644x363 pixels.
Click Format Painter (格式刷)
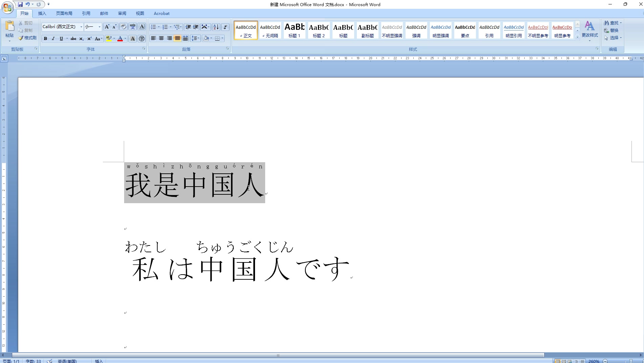[x=27, y=38]
